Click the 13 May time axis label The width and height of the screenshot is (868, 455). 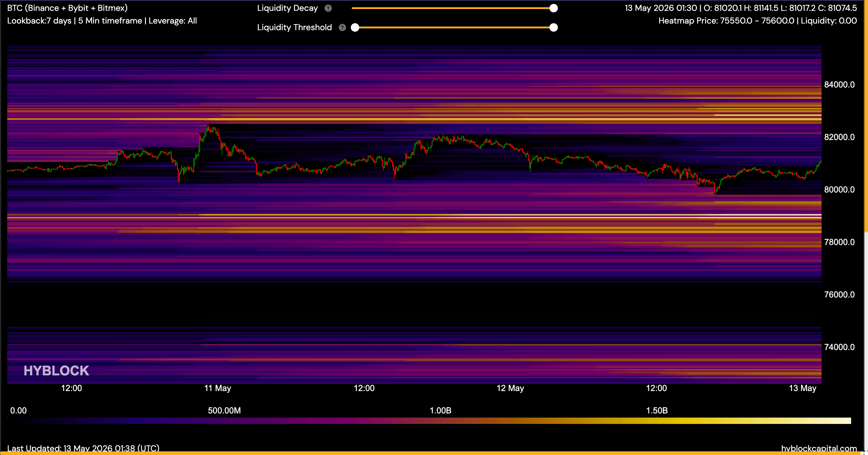click(803, 388)
